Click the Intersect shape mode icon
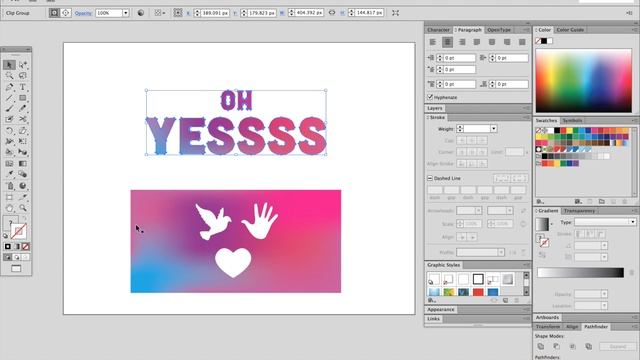The image size is (640, 360). pyautogui.click(x=573, y=346)
